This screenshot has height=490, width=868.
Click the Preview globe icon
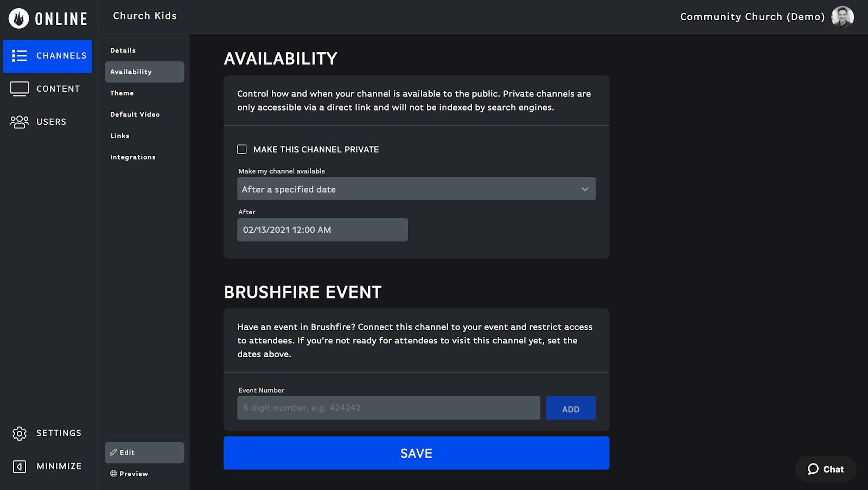(x=113, y=473)
